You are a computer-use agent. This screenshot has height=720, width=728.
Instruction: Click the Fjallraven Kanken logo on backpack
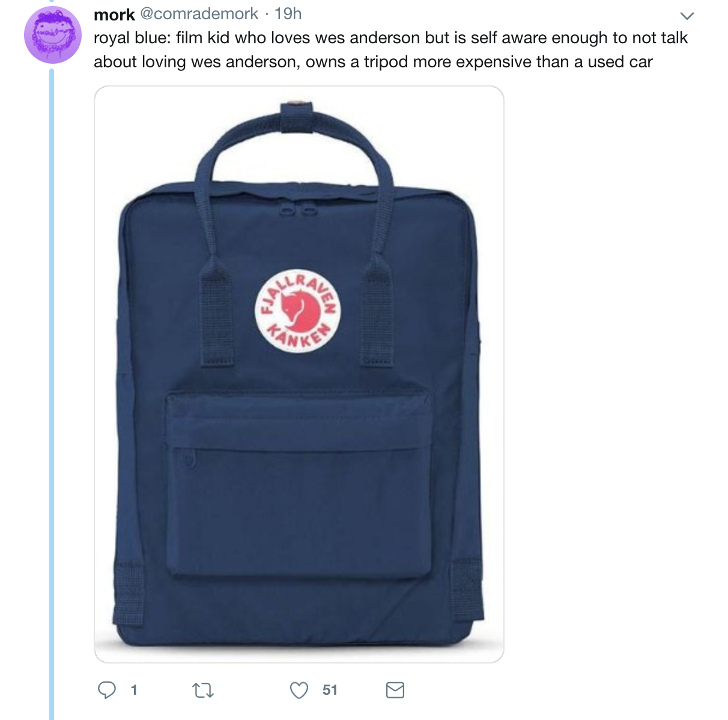click(x=298, y=310)
